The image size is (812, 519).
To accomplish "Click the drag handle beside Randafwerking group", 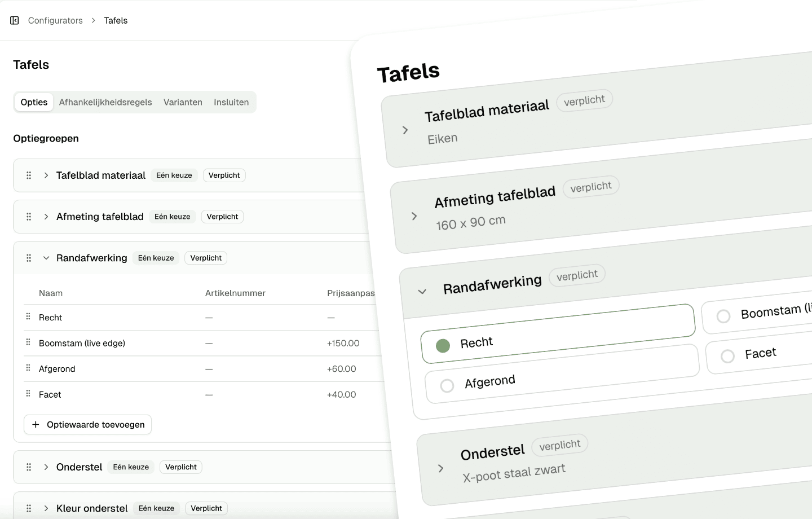I will (28, 258).
